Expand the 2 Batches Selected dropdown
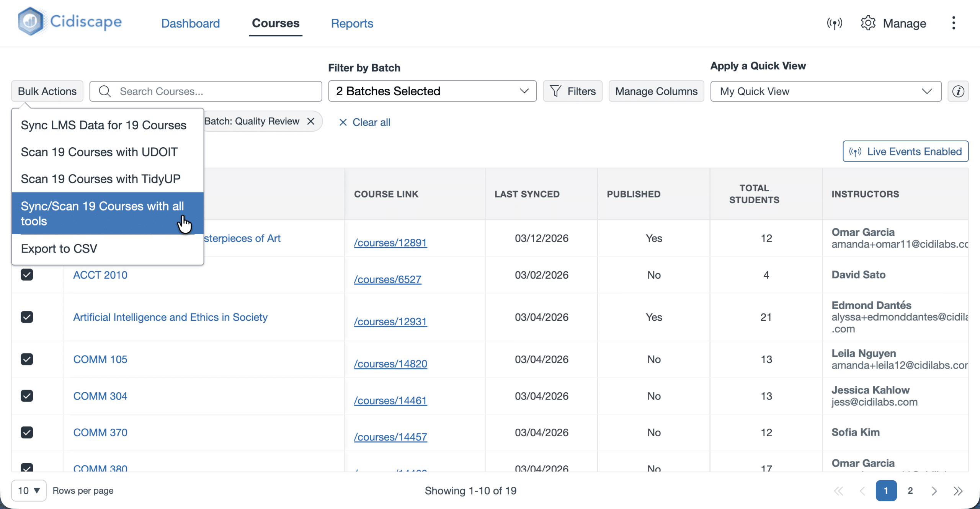 (432, 91)
